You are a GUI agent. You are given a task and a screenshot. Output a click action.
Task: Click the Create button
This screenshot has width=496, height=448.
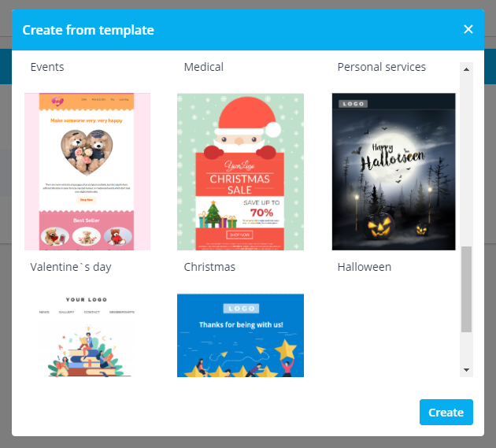[x=446, y=413]
